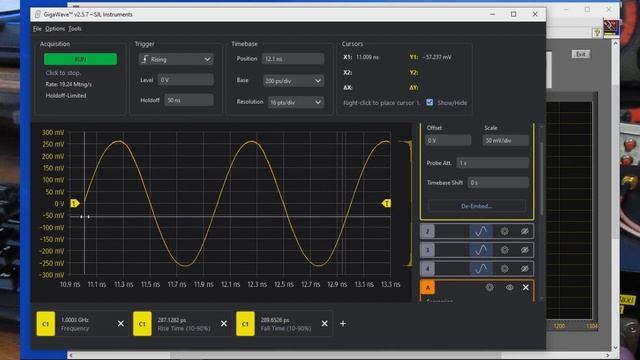Click the Probe Att. field

[493, 163]
